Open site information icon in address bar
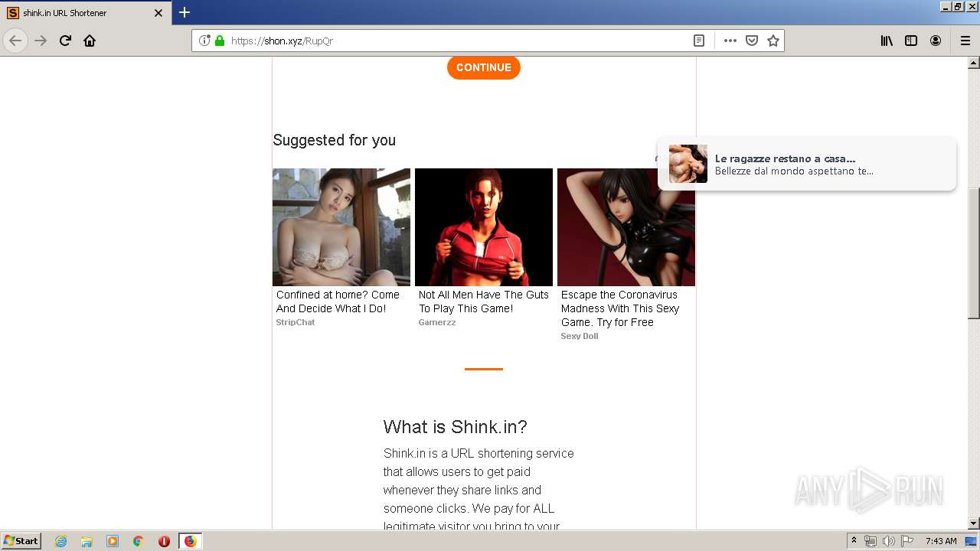Image resolution: width=980 pixels, height=551 pixels. [x=204, y=41]
